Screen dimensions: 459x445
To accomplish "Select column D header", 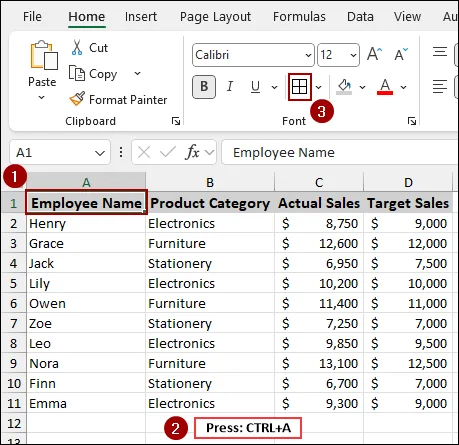I will click(408, 182).
